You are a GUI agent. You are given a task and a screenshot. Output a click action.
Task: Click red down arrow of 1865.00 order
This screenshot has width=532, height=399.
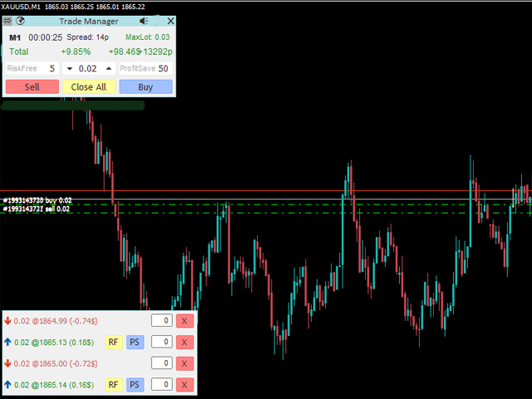[x=7, y=363]
